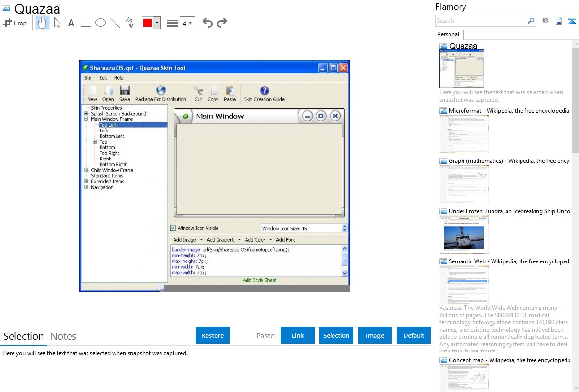Click the blue icon right of the document icon
579x392 pixels.
(572, 21)
